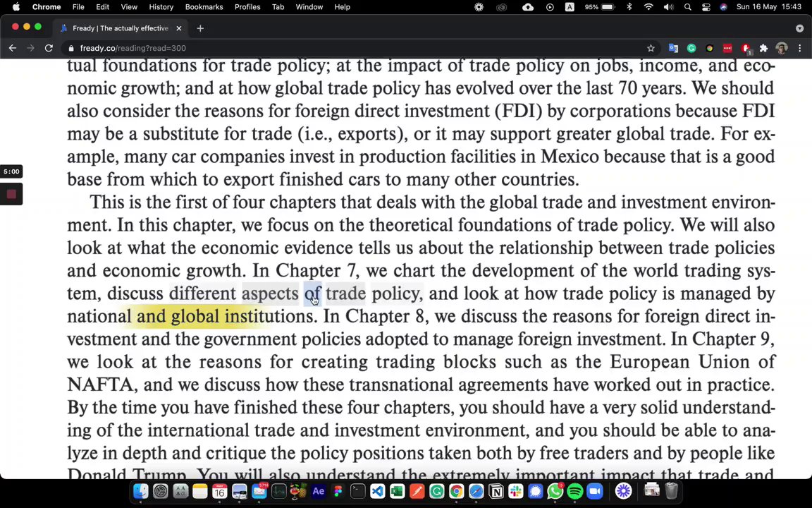Click the word "aspects" in the text

tap(271, 294)
